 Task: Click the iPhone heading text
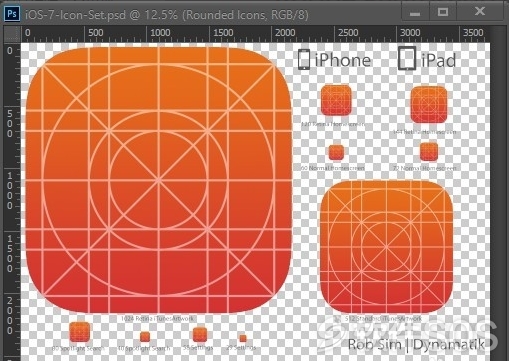tap(343, 60)
